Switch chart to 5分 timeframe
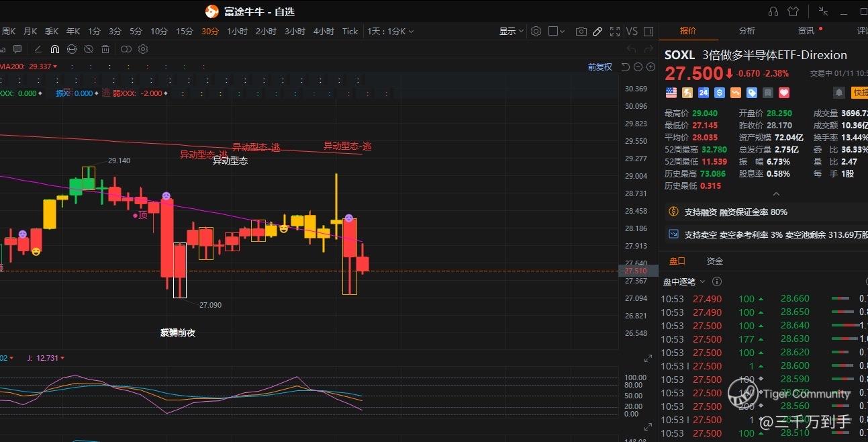 tap(136, 31)
